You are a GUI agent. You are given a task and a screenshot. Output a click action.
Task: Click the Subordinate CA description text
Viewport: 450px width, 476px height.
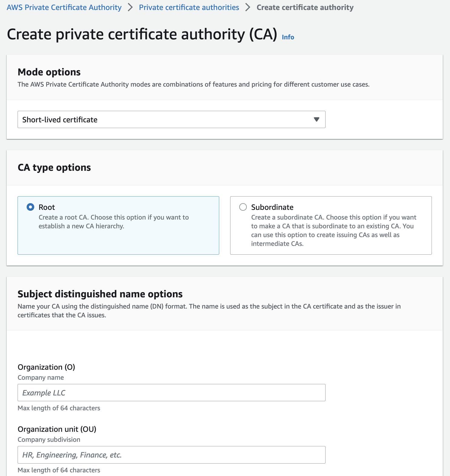[333, 230]
